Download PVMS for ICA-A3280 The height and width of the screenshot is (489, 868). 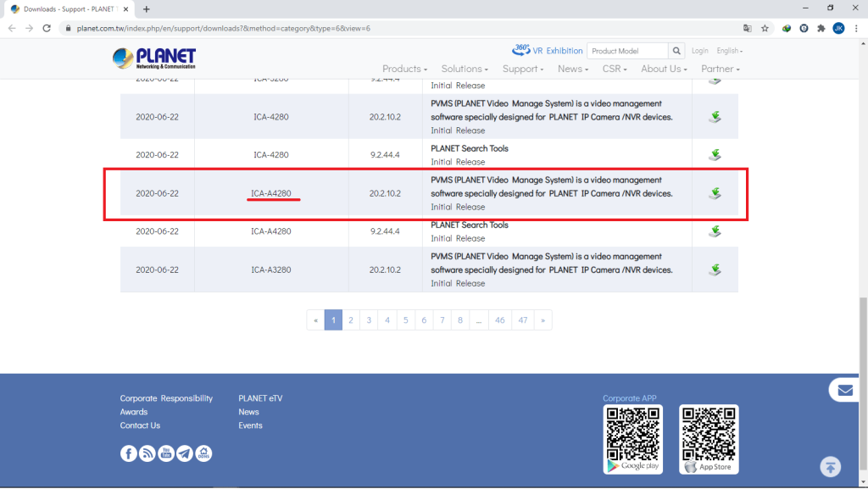tap(715, 270)
